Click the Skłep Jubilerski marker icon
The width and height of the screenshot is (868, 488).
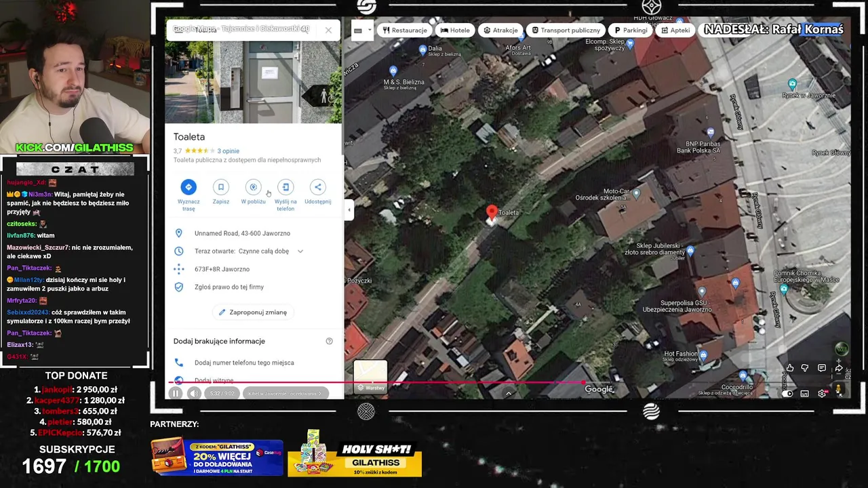[x=690, y=251]
